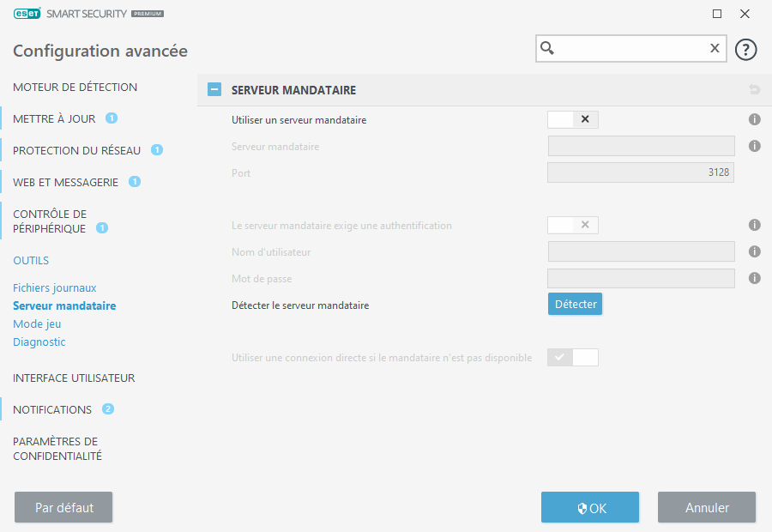Click the Nom d'utilisateur field
Screen dimensions: 772x532
[641, 251]
